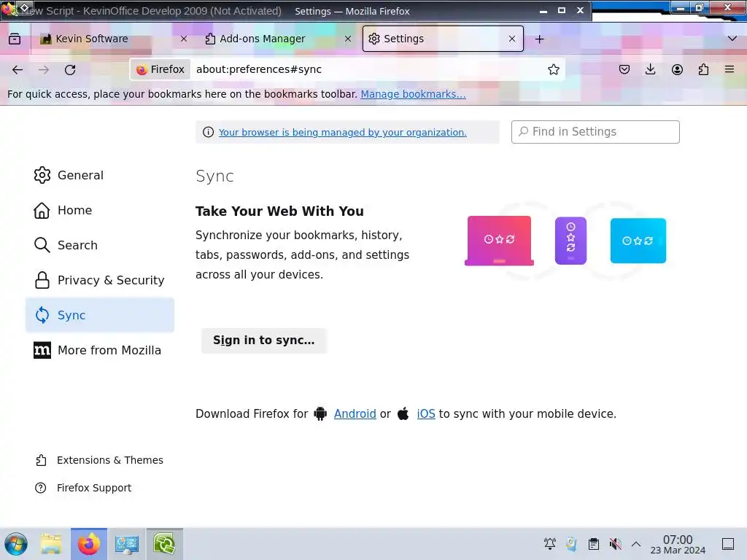Image resolution: width=747 pixels, height=560 pixels.
Task: Open the system settings taskbar icon
Action: (127, 544)
